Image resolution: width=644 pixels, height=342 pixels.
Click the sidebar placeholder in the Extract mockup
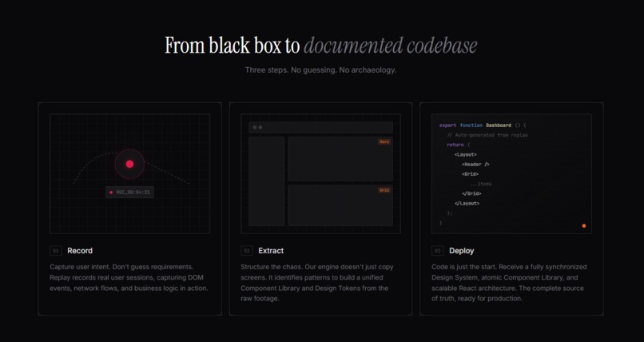tap(267, 181)
